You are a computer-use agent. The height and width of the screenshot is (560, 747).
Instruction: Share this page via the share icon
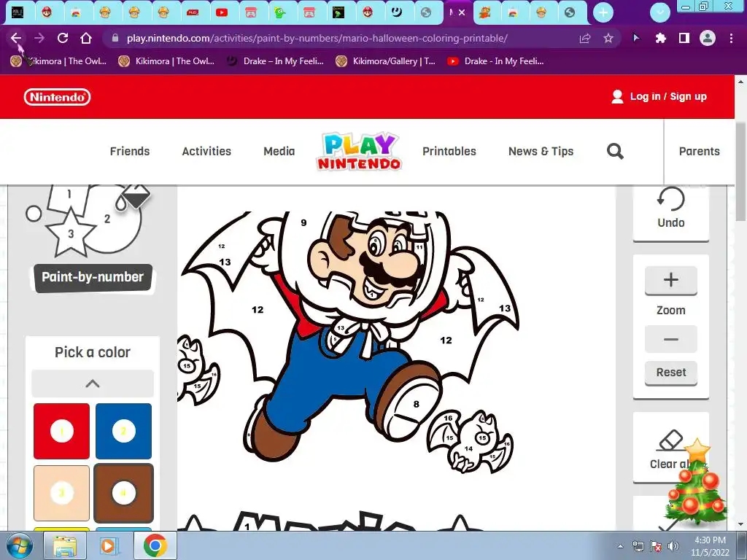tap(584, 38)
